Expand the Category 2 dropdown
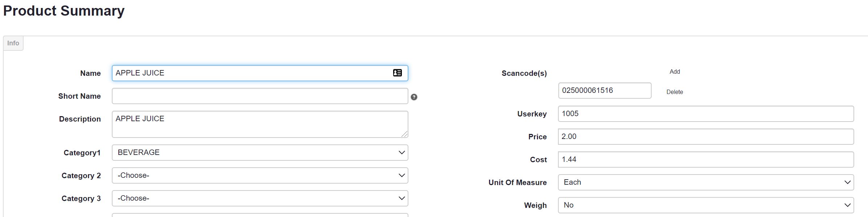This screenshot has height=217, width=868. click(x=260, y=175)
